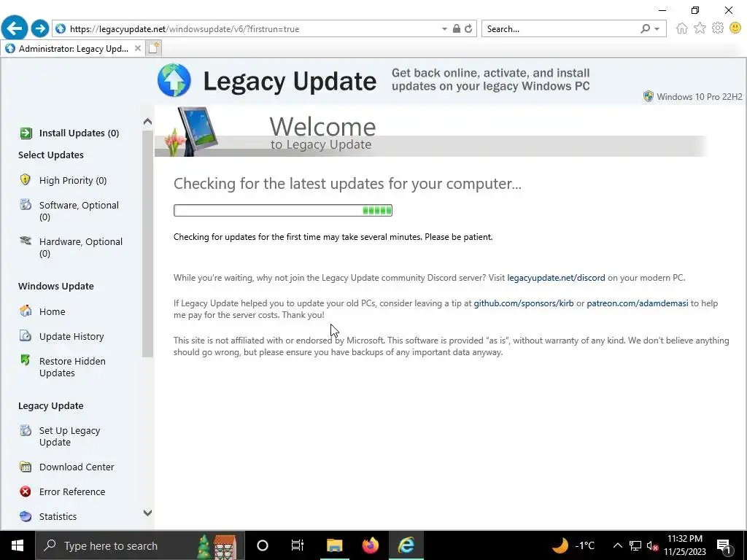Click the red Error Reference icon
Viewport: 747px width, 560px height.
pyautogui.click(x=26, y=491)
